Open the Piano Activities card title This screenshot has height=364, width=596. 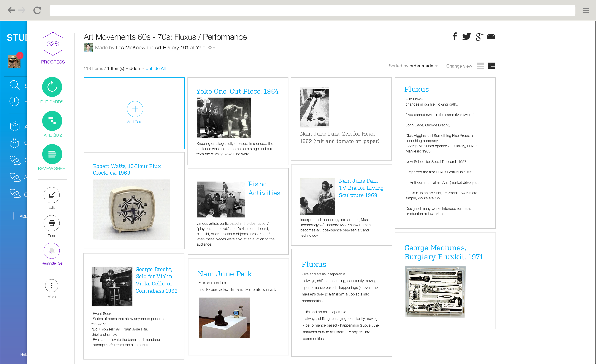point(264,189)
